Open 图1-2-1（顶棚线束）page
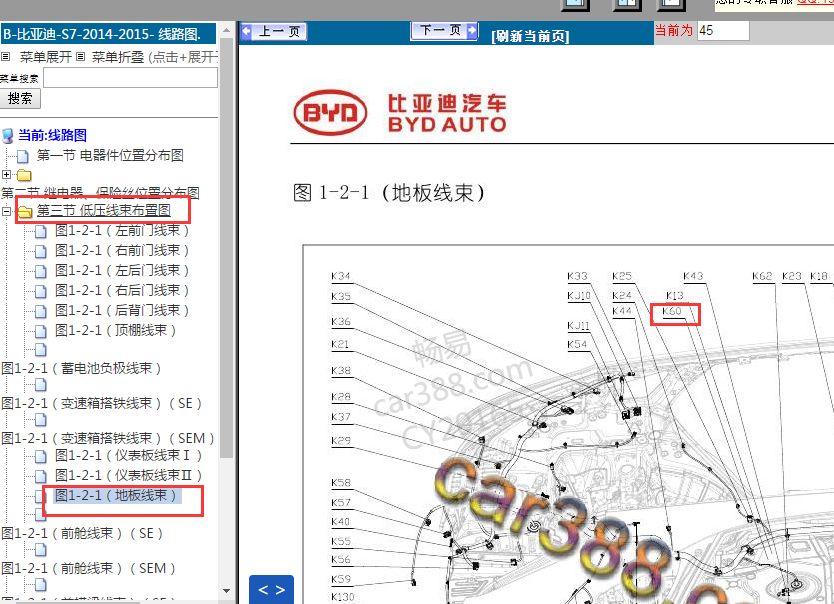The image size is (834, 604). pos(115,330)
